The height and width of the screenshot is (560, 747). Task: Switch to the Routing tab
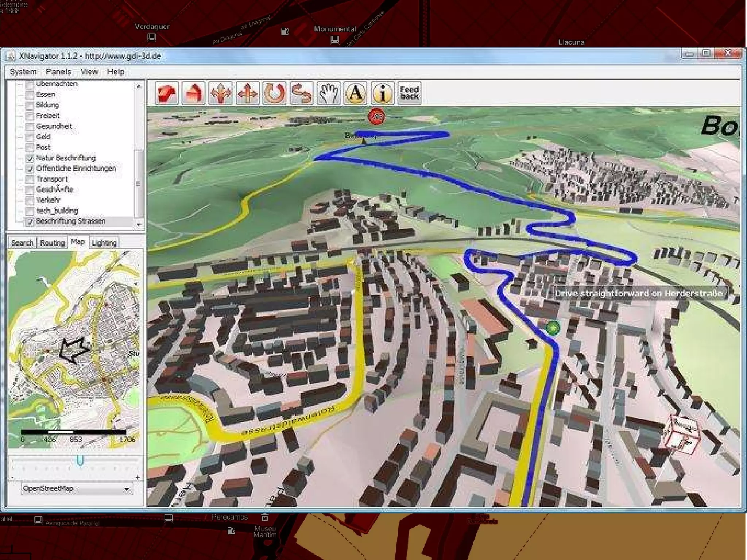click(x=52, y=243)
